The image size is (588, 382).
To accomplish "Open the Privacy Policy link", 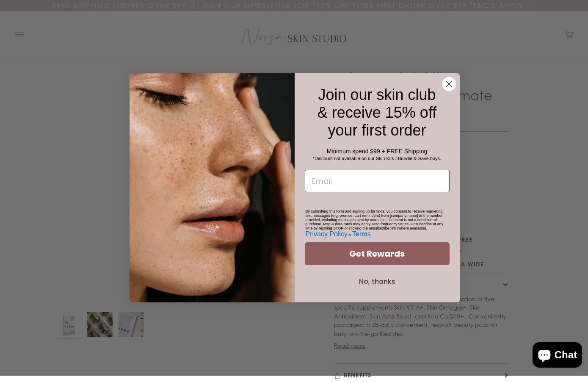I will tap(326, 234).
